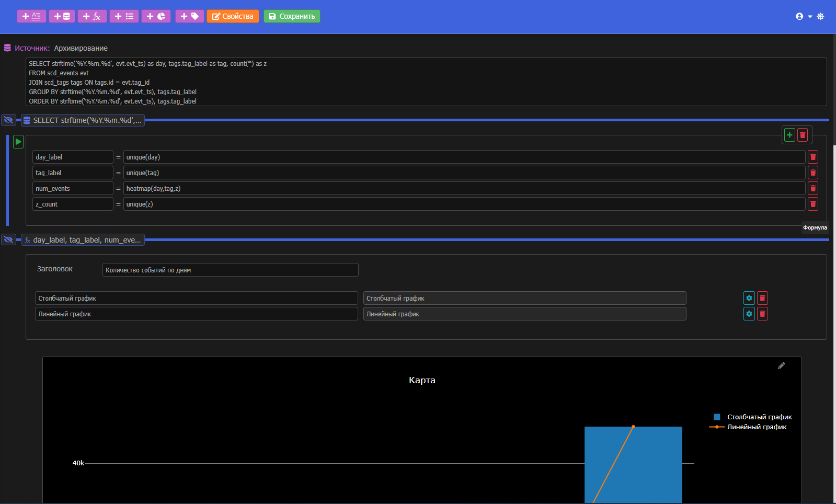Click the add text block button
The image size is (836, 504).
click(31, 16)
